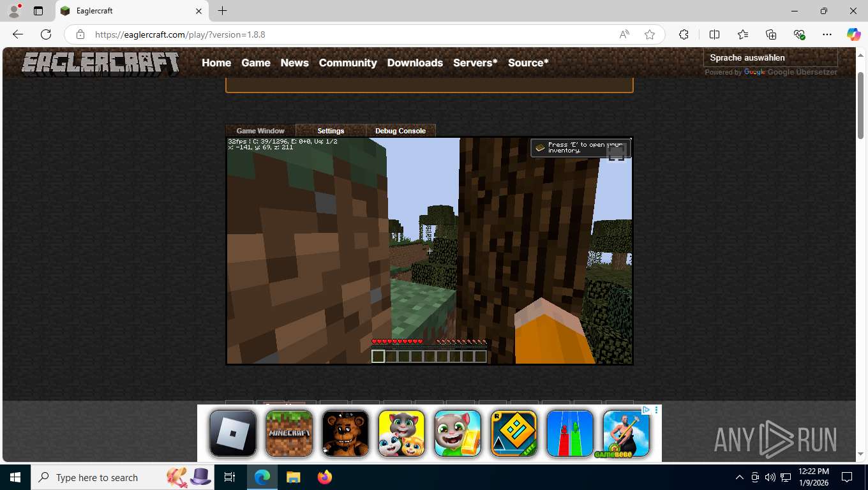Screen dimensions: 868x490
Task: Open the Roblox game ad icon
Action: (x=233, y=433)
